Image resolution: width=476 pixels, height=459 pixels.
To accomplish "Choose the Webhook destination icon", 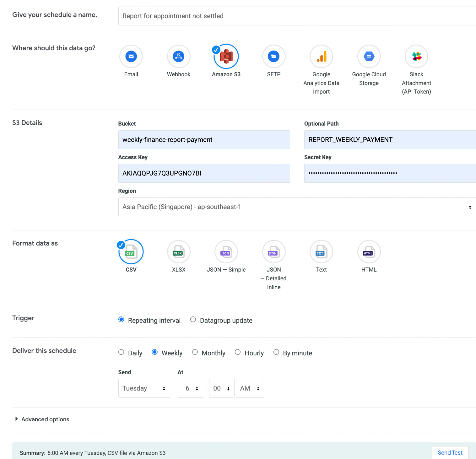I will [179, 57].
